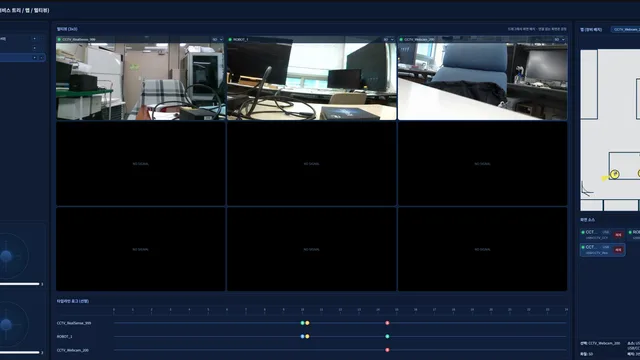Click the yellow robot marker on the map
Image resolution: width=640 pixels, height=360 pixels.
coord(615,174)
